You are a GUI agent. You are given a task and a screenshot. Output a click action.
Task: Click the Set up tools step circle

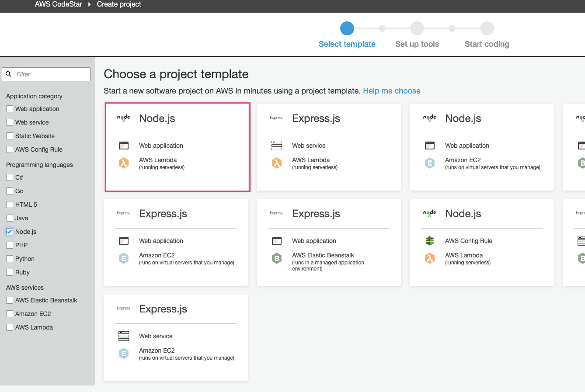pos(417,28)
